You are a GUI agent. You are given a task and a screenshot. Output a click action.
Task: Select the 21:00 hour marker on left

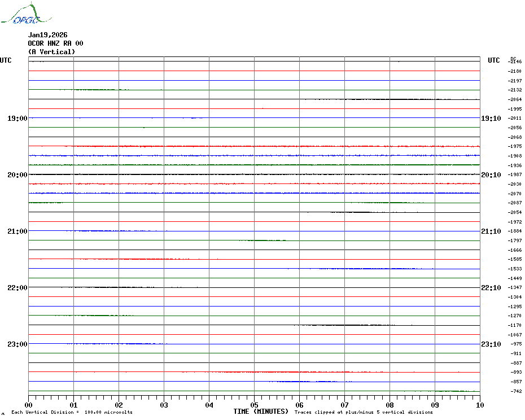click(17, 231)
